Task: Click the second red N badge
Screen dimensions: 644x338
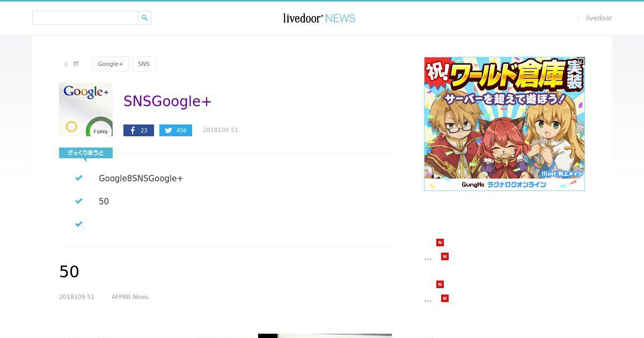Action: coord(444,256)
